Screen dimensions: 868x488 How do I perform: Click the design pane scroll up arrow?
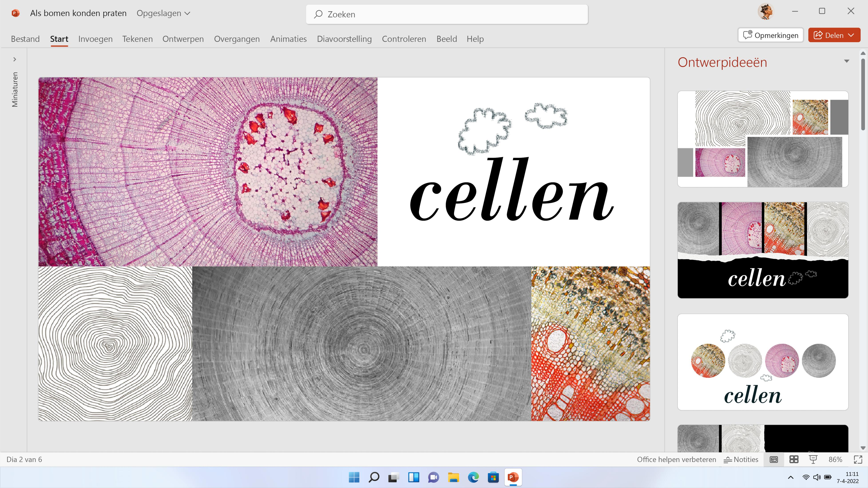tap(863, 53)
